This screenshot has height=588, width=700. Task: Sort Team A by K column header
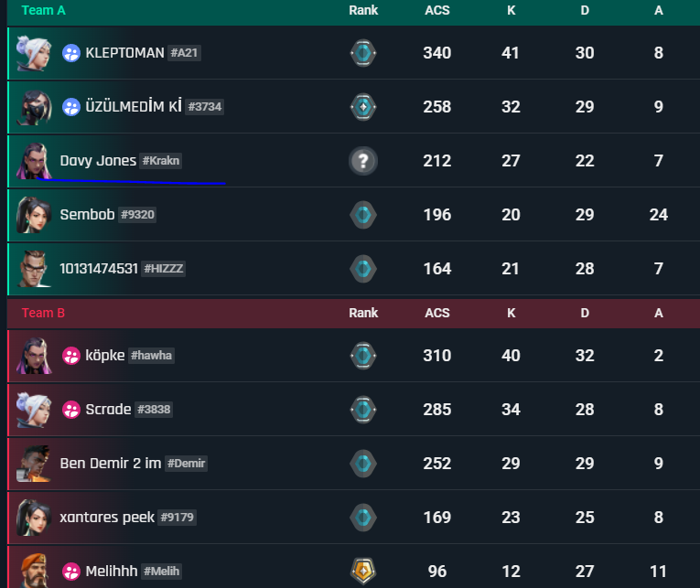pyautogui.click(x=511, y=10)
